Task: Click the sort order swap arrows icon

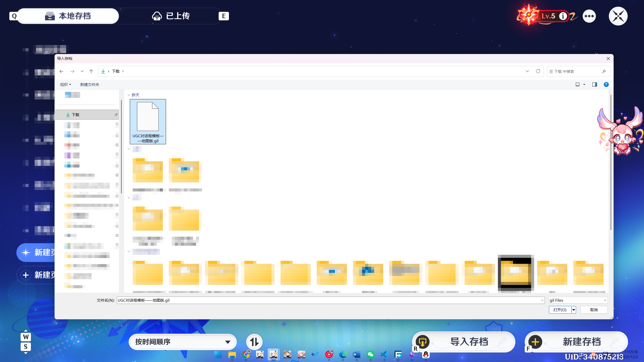Action: tap(254, 342)
